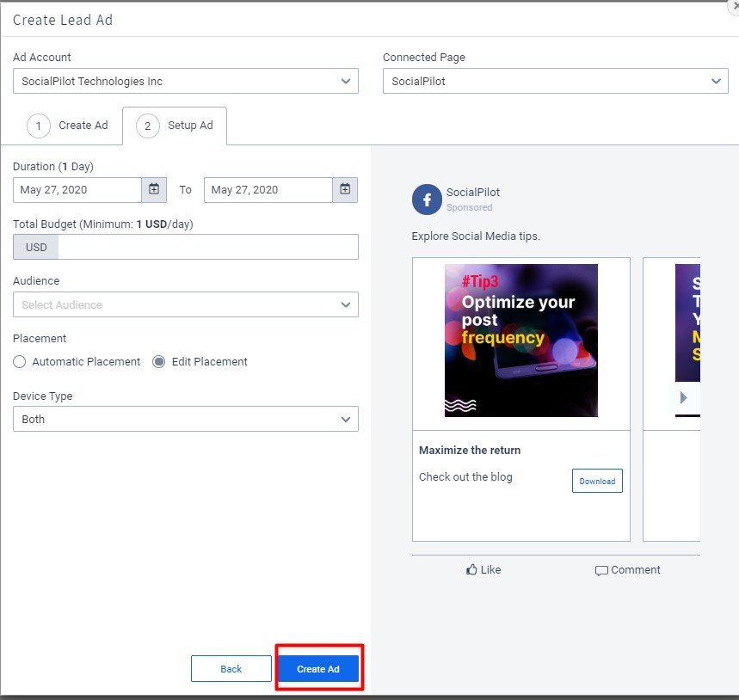Image resolution: width=739 pixels, height=700 pixels.
Task: Click the Explore Social Media tips text
Action: (476, 236)
